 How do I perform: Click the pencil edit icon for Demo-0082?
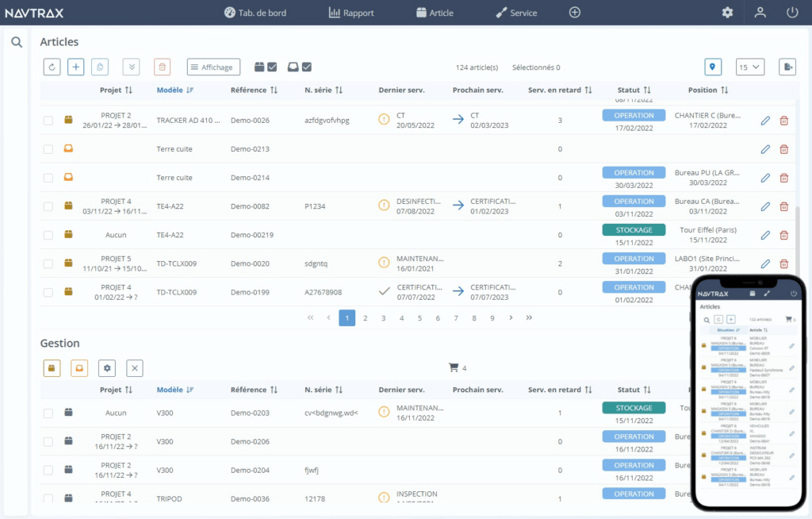coord(764,206)
